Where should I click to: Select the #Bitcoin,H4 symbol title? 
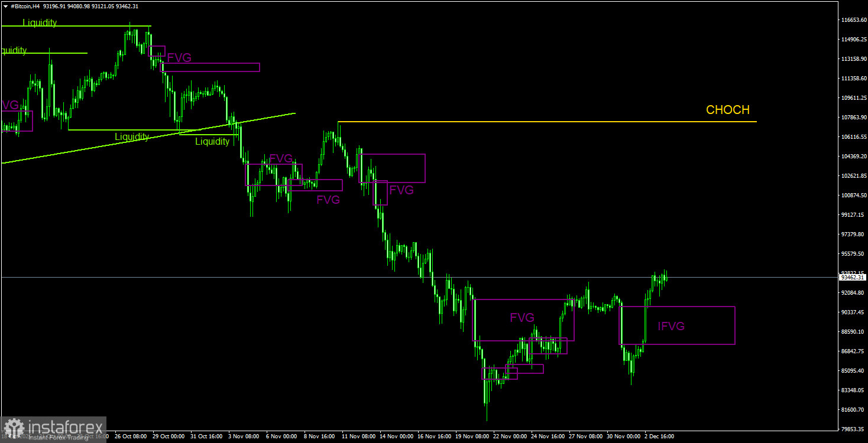pos(25,6)
